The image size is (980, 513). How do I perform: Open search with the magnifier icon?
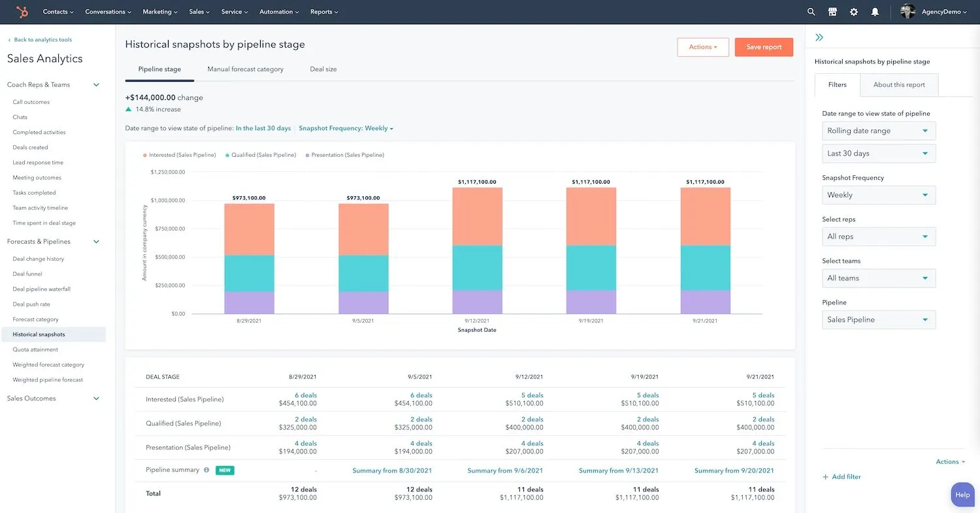[x=811, y=12]
